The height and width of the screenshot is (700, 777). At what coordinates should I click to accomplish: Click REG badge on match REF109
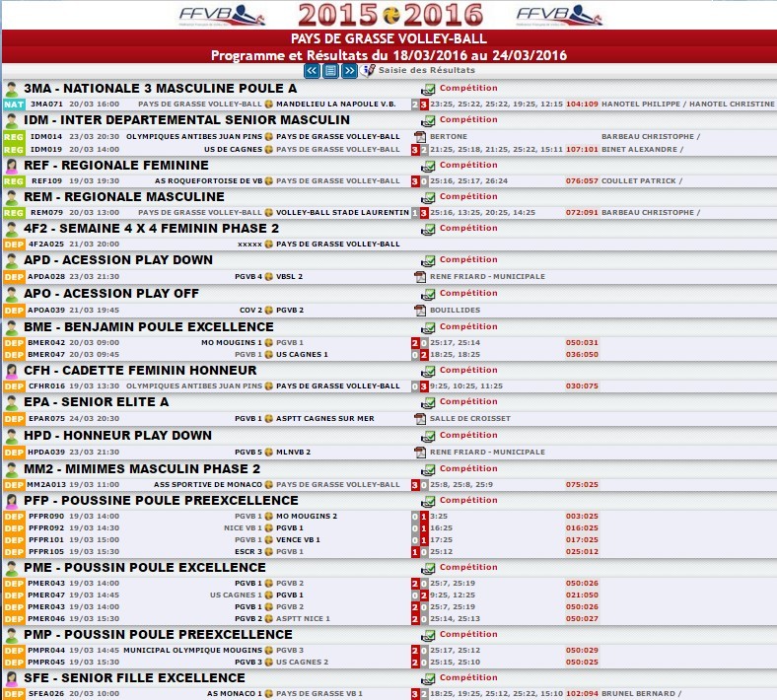click(x=14, y=181)
